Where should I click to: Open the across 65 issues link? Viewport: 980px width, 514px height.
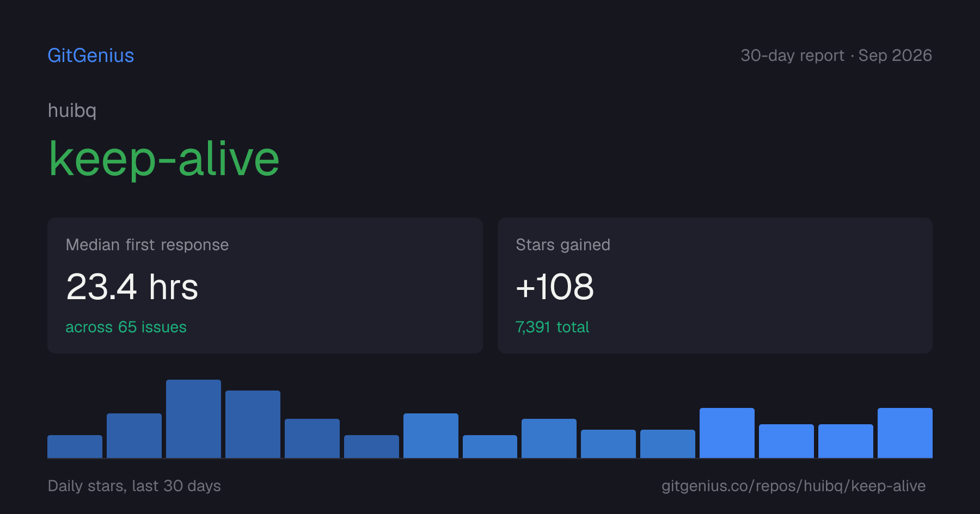click(x=126, y=327)
